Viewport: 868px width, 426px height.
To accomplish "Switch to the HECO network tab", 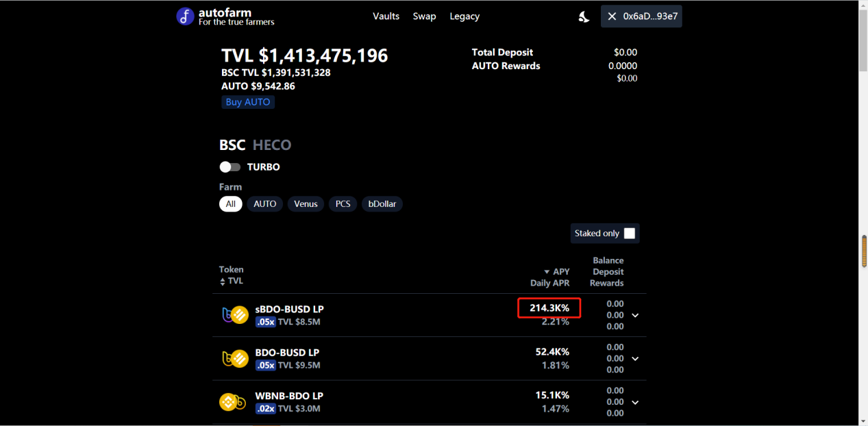I will click(272, 145).
